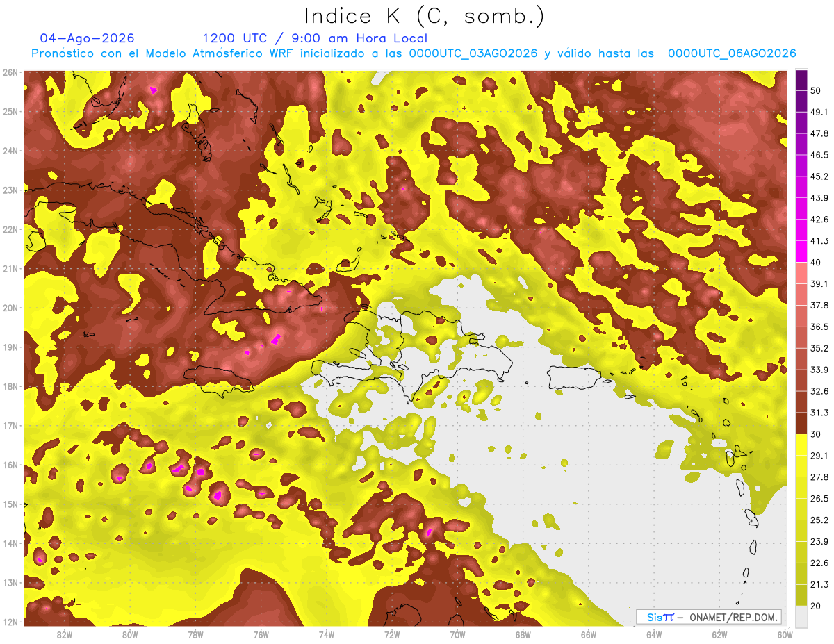Click the magenta colorbar segment between 40 and 41.3
The image size is (834, 644).
pos(802,251)
